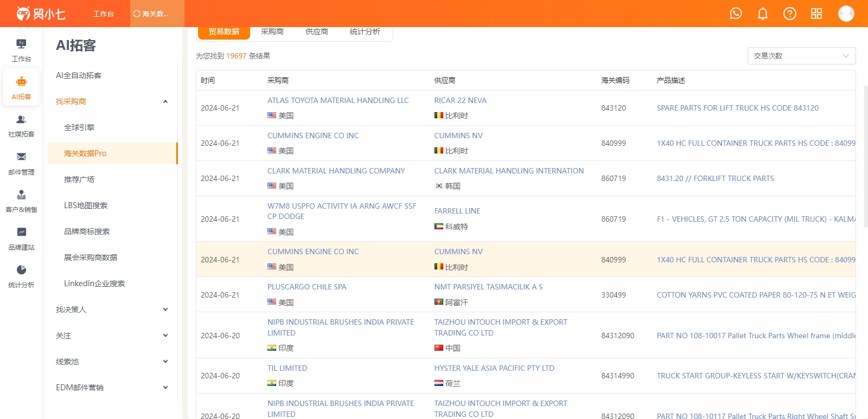Switch to the 贸易数据 tab
The height and width of the screenshot is (419, 868).
point(224,31)
